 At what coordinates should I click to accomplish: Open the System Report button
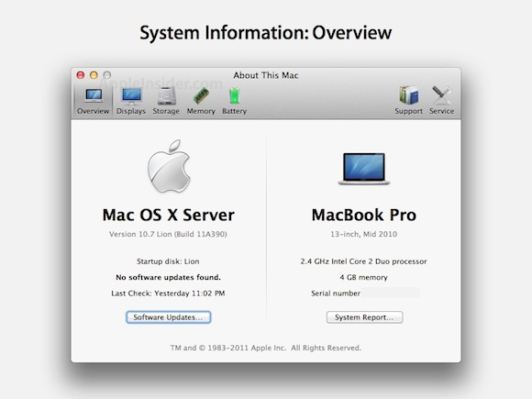tap(365, 317)
